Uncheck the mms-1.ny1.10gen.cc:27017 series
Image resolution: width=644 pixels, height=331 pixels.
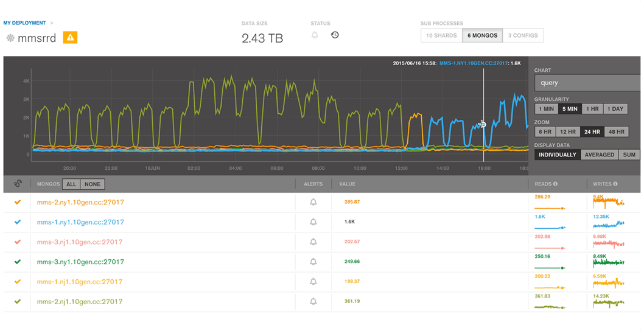(x=18, y=222)
